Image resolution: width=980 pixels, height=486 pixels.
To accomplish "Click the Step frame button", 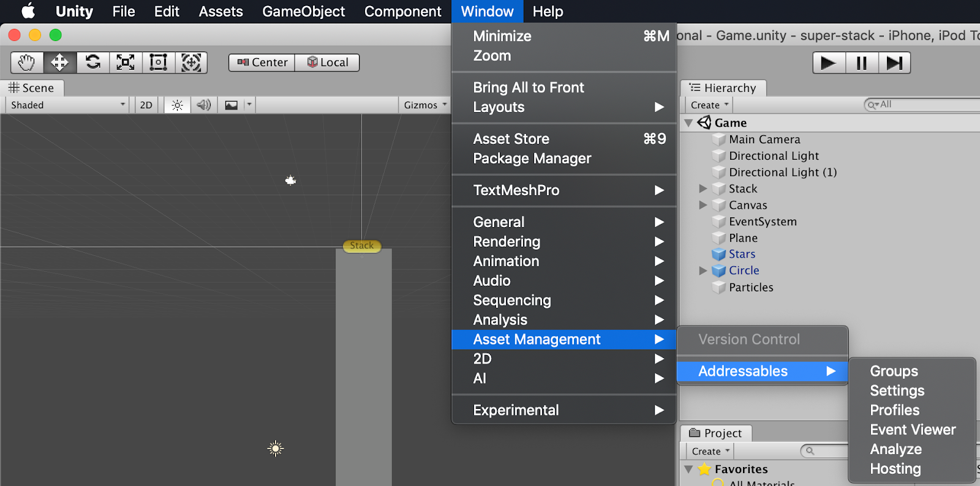I will coord(894,63).
